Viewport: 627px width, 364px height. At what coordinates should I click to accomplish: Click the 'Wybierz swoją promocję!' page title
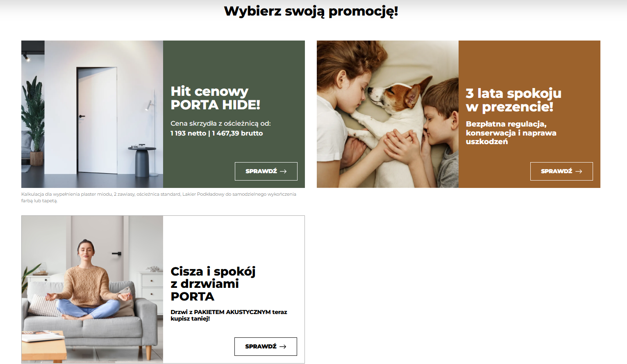pyautogui.click(x=311, y=11)
